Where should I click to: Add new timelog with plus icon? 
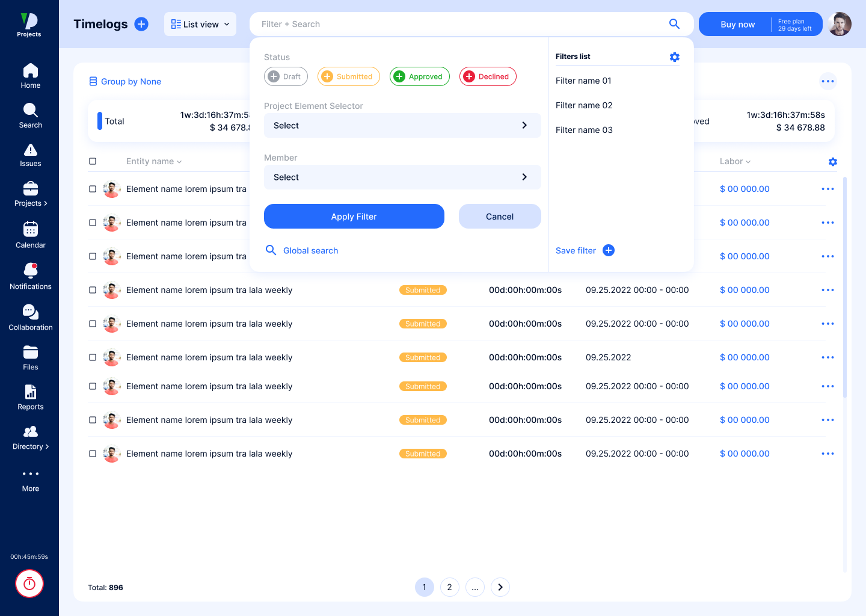(x=141, y=24)
